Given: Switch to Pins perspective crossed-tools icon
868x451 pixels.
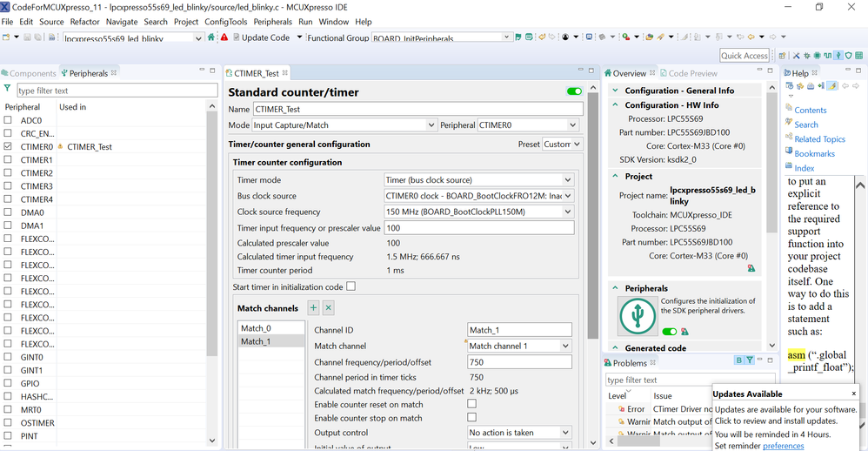Looking at the screenshot, I should coord(796,56).
